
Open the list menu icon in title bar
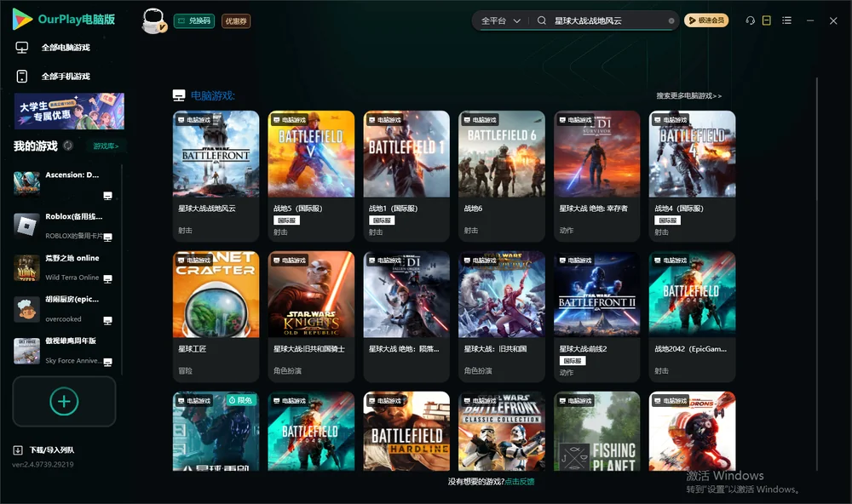[786, 20]
